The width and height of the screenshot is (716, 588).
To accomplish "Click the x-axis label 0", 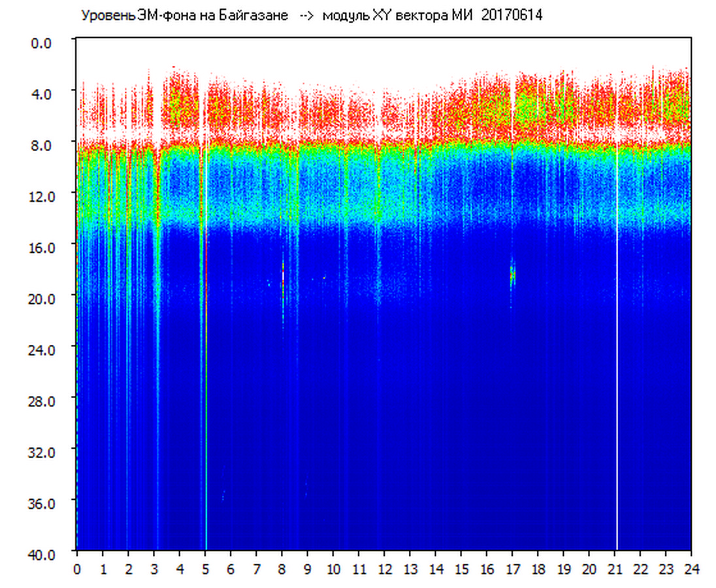I will click(77, 568).
